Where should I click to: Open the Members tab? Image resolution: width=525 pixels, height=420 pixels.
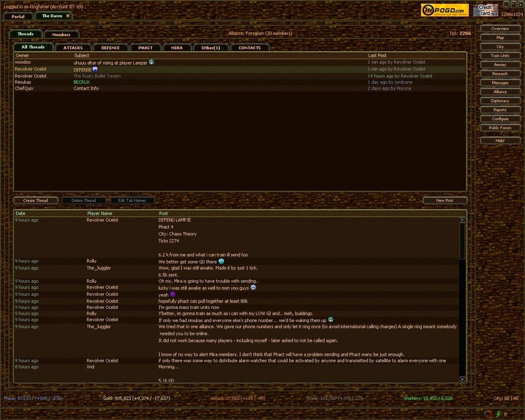pos(61,34)
